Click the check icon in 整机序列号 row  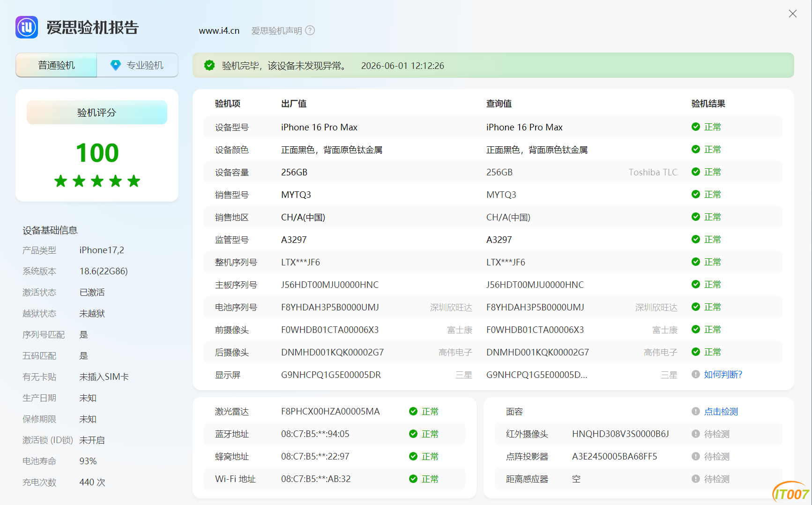click(x=696, y=262)
